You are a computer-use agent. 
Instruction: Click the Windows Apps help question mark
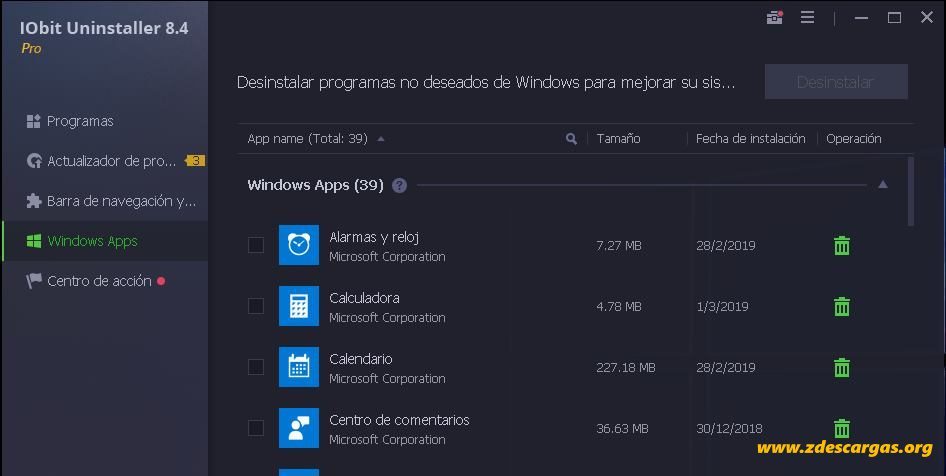(x=399, y=185)
